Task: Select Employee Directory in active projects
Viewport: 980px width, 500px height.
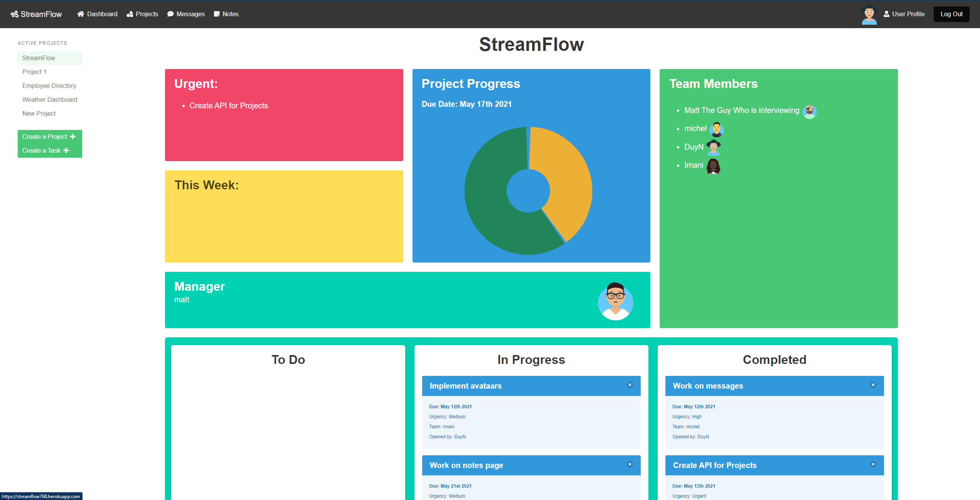Action: pyautogui.click(x=49, y=86)
